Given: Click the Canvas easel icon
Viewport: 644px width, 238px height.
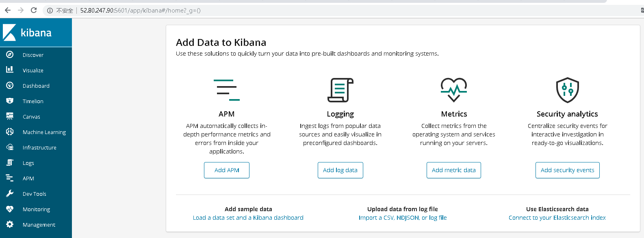Looking at the screenshot, I should pyautogui.click(x=10, y=116).
